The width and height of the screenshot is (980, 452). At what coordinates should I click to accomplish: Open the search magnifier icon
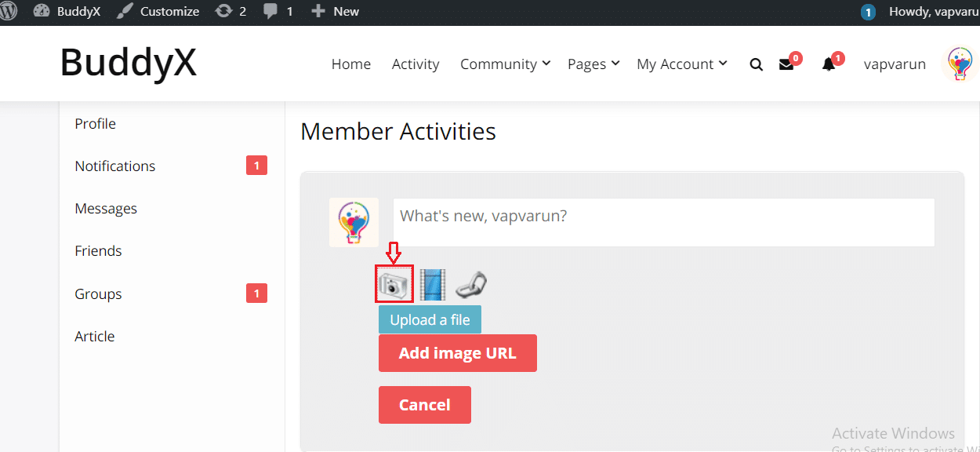tap(756, 64)
